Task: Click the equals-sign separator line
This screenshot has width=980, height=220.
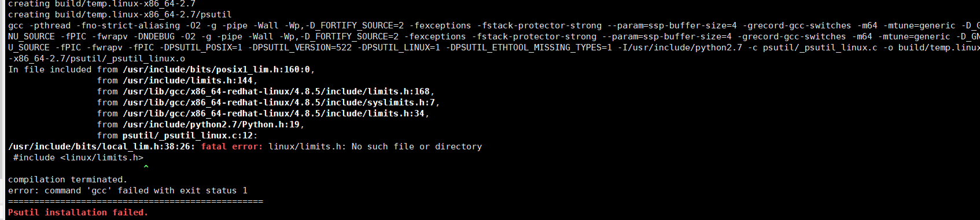Action: click(x=135, y=201)
